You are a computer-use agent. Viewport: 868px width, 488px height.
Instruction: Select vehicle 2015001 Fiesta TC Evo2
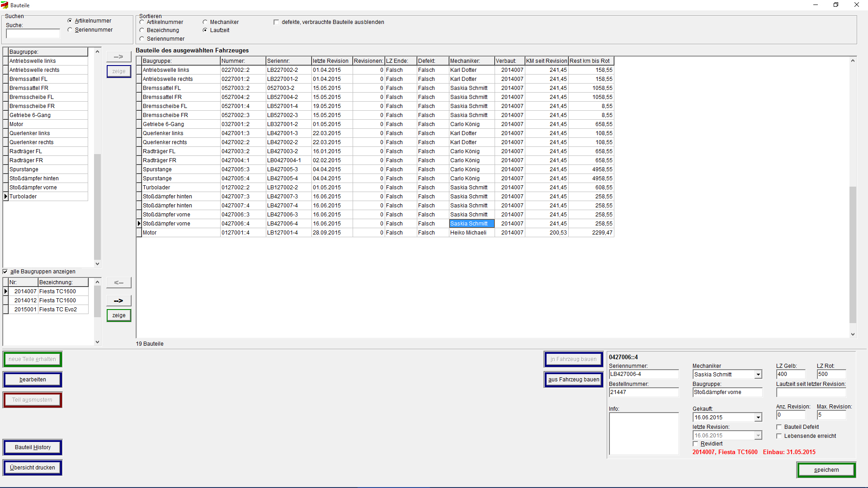point(48,310)
